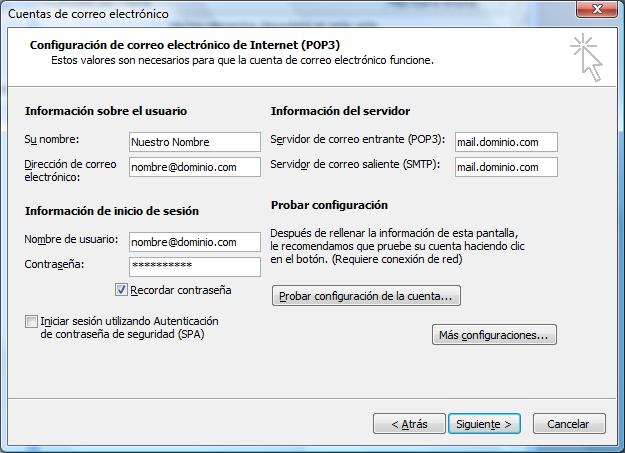Select the Nombre de usuario input box
Viewport: 625px width, 453px height.
coord(195,242)
